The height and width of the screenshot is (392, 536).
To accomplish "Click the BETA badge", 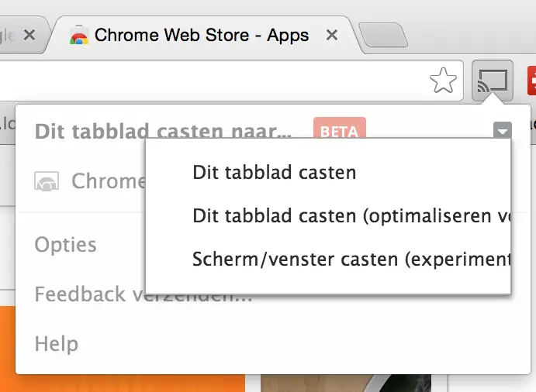I will coord(340,129).
